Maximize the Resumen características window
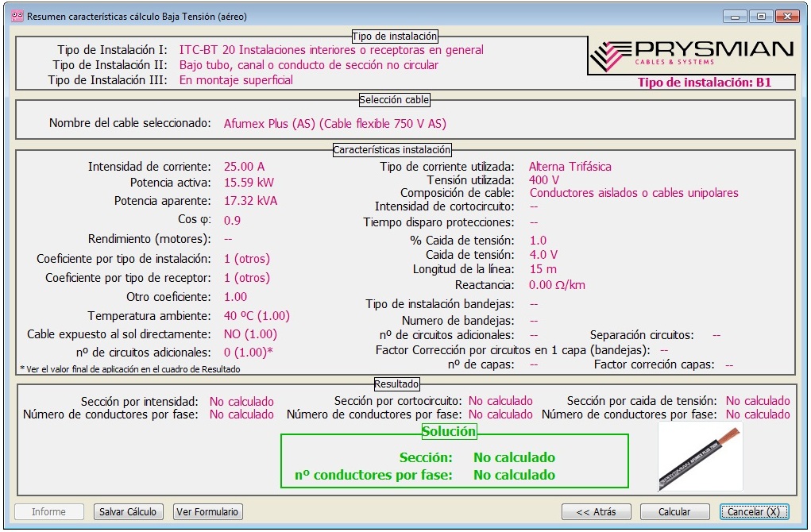Screen dimensions: 811x532 (761, 17)
